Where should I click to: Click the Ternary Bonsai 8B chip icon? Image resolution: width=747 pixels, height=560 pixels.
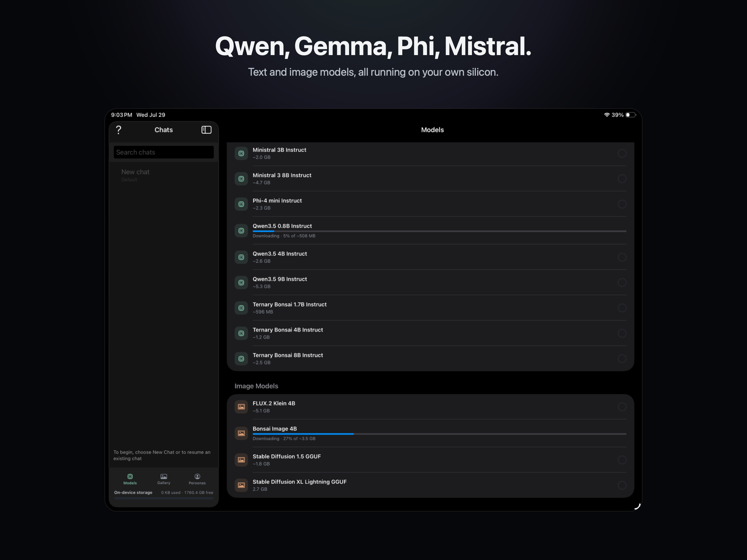coord(241,358)
